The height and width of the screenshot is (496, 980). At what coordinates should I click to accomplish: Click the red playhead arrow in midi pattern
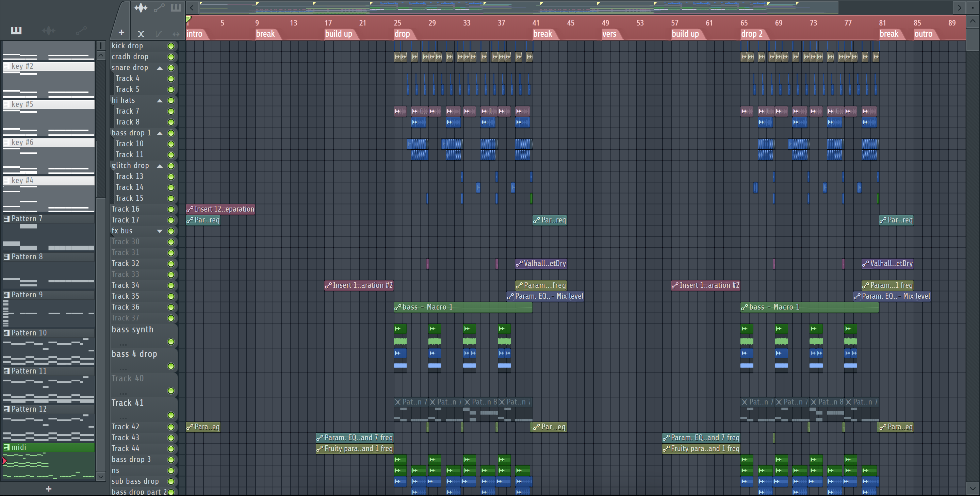coord(4,461)
